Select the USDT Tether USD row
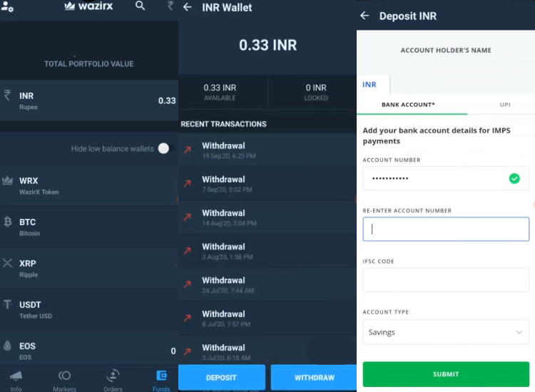The height and width of the screenshot is (392, 535). click(89, 310)
